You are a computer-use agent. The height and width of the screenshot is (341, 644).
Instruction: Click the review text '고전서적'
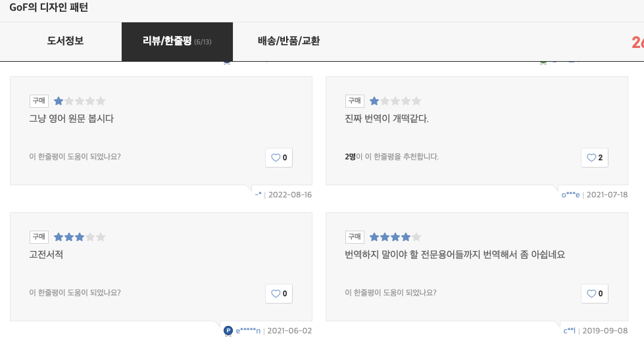click(x=46, y=255)
